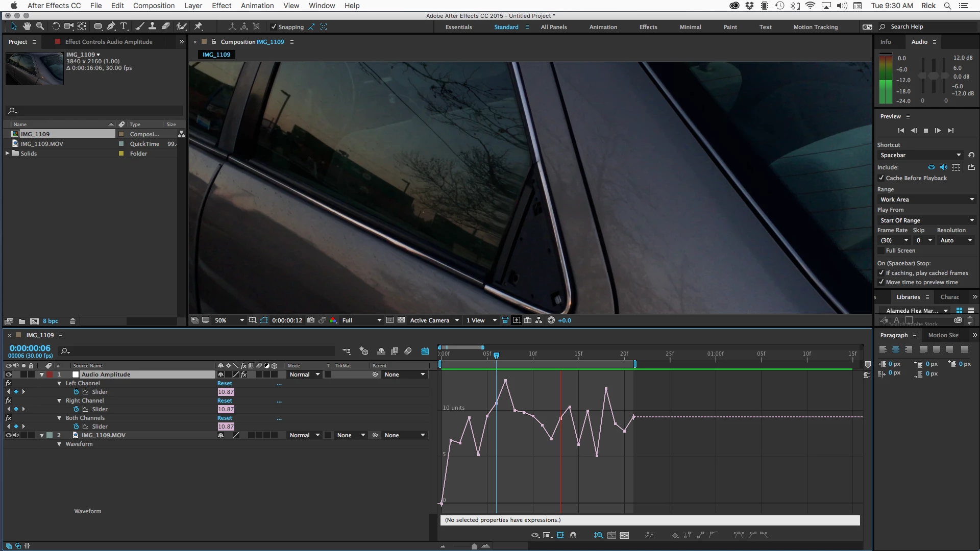Click the Take Snapshot camera icon
Image resolution: width=980 pixels, height=551 pixels.
[311, 320]
